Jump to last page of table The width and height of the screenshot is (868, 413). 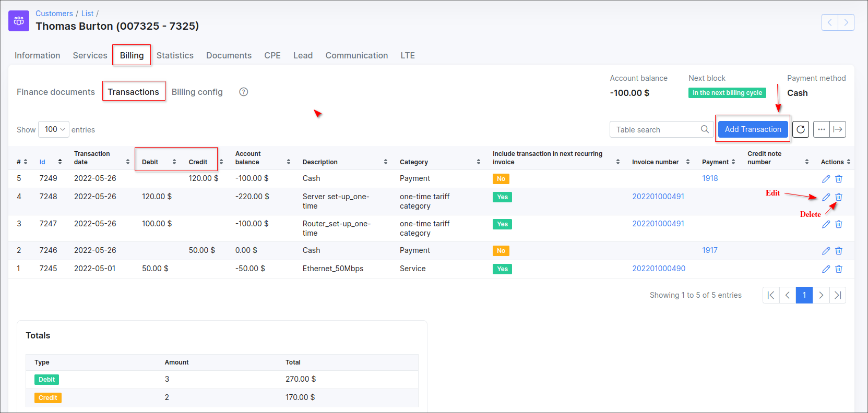837,295
